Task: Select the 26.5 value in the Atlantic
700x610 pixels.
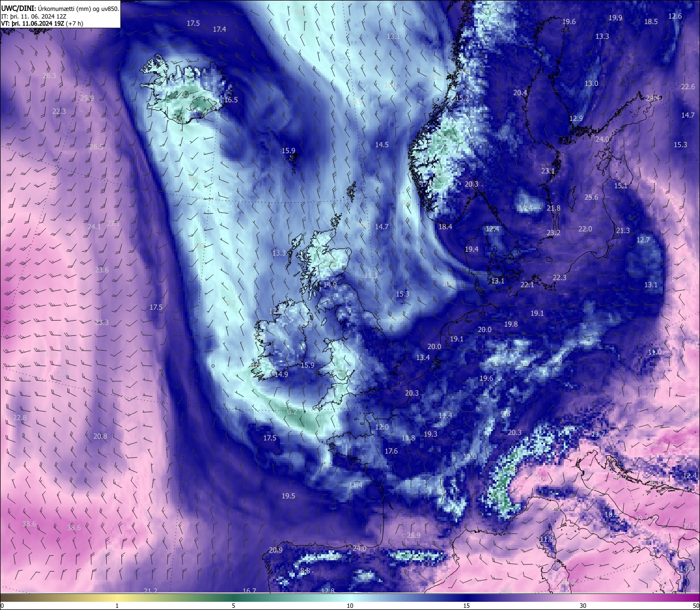Action: [x=96, y=147]
